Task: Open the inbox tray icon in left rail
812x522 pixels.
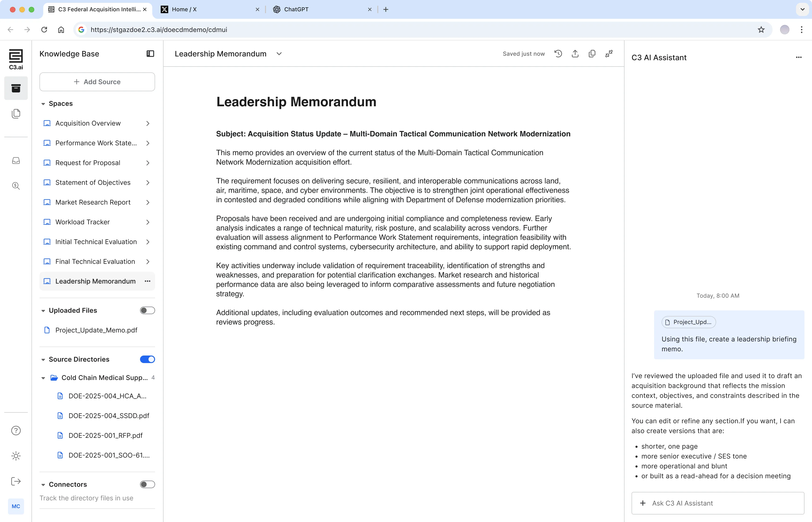Action: pyautogui.click(x=16, y=160)
